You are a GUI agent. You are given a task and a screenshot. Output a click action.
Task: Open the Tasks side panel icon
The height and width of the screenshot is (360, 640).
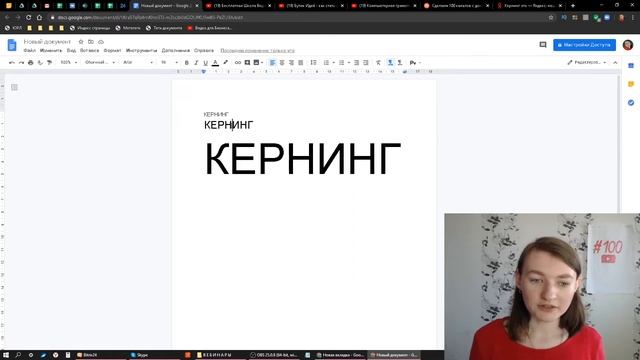[x=631, y=102]
